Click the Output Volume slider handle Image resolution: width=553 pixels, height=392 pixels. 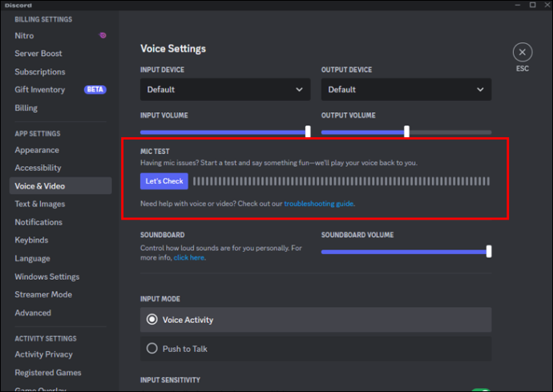pyautogui.click(x=406, y=131)
